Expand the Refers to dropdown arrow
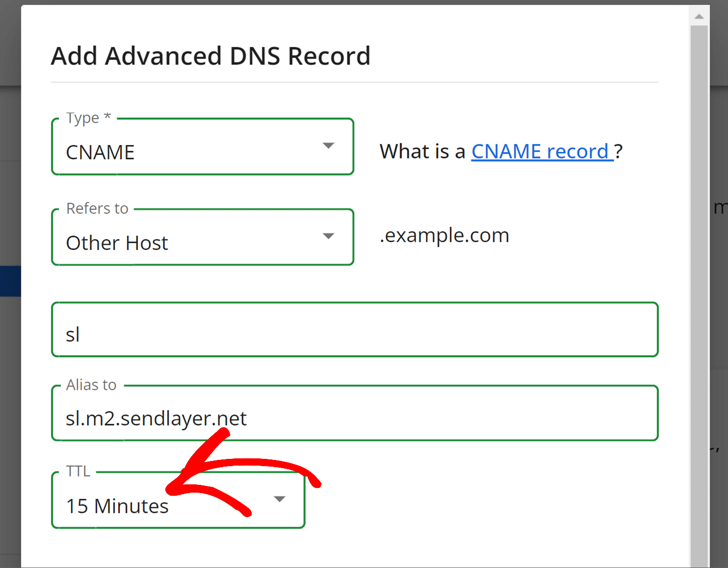This screenshot has width=728, height=568. [x=328, y=236]
